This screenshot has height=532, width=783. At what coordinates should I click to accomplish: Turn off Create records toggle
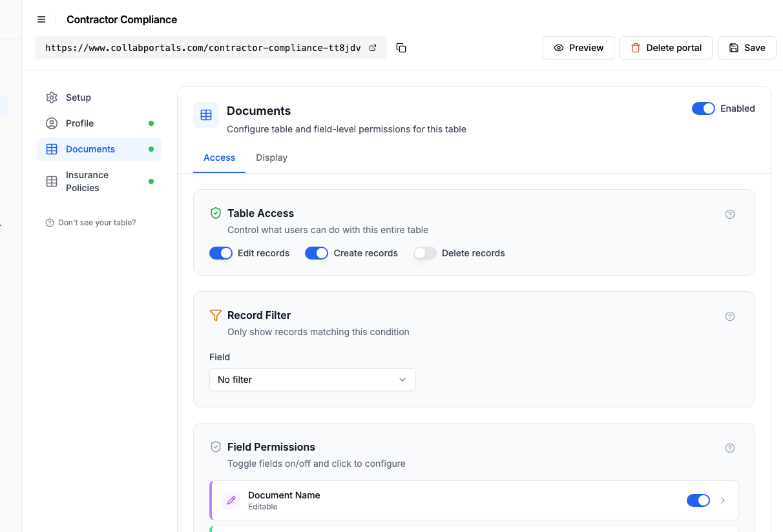(x=317, y=253)
